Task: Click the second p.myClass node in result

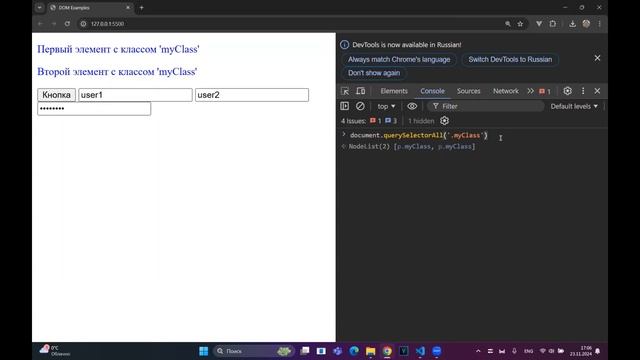Action: point(454,146)
